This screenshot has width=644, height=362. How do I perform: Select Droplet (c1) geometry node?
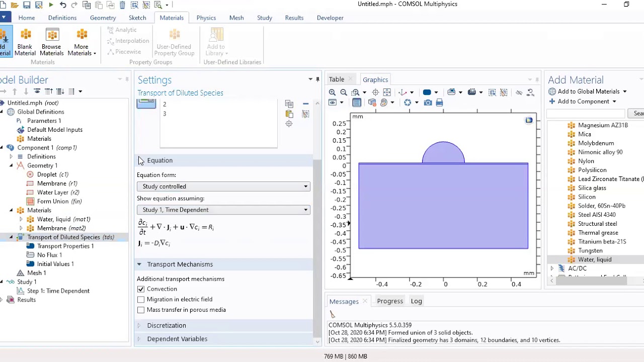53,174
